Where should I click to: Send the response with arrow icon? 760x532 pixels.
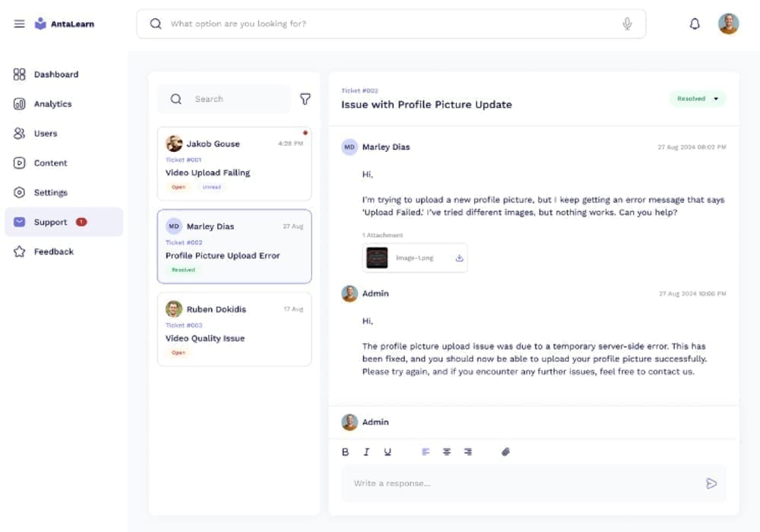click(711, 483)
